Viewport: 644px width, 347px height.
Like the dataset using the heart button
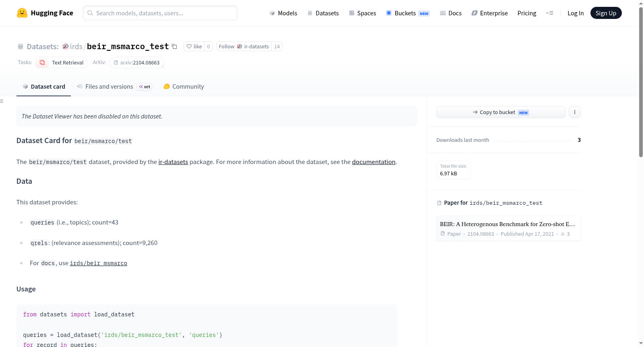click(194, 46)
